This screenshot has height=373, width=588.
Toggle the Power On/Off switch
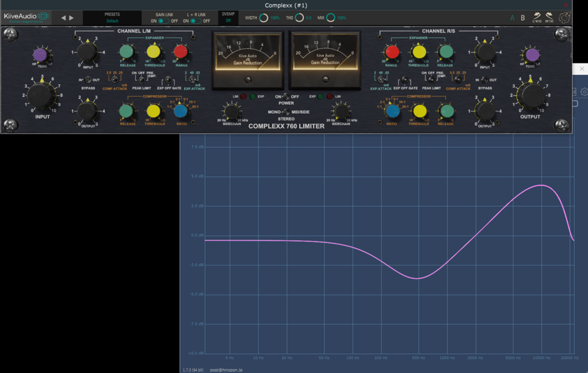[286, 97]
